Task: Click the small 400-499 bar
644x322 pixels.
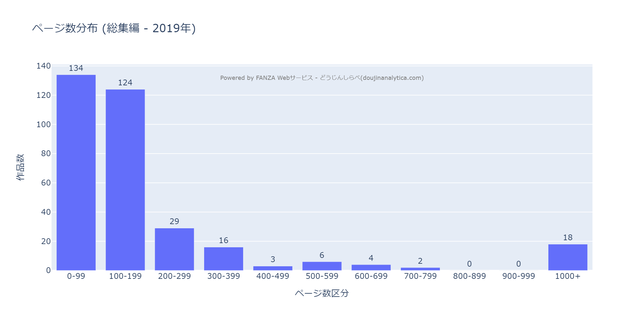Action: tap(273, 268)
